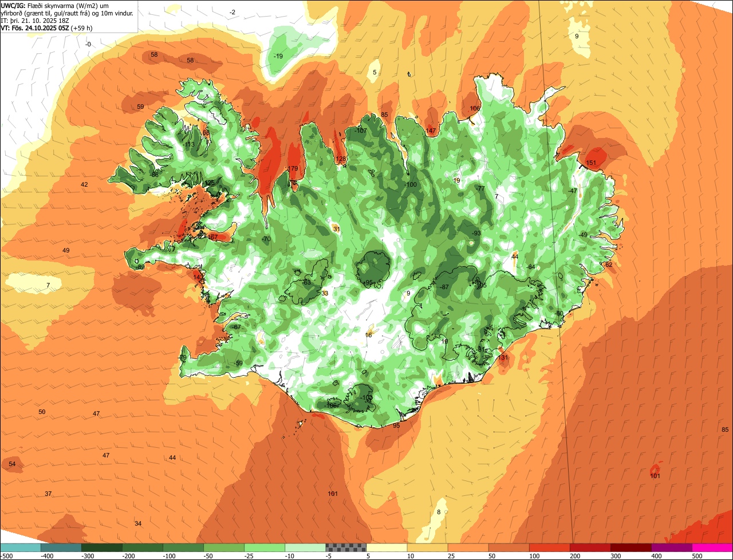Click the '-107' heat flux value
This screenshot has height=560, width=733.
pos(360,131)
